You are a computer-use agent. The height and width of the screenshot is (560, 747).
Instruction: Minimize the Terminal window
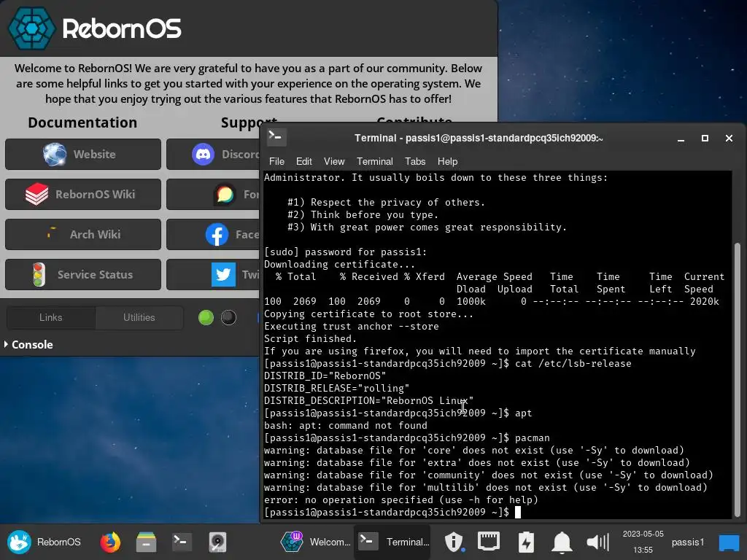pos(681,139)
